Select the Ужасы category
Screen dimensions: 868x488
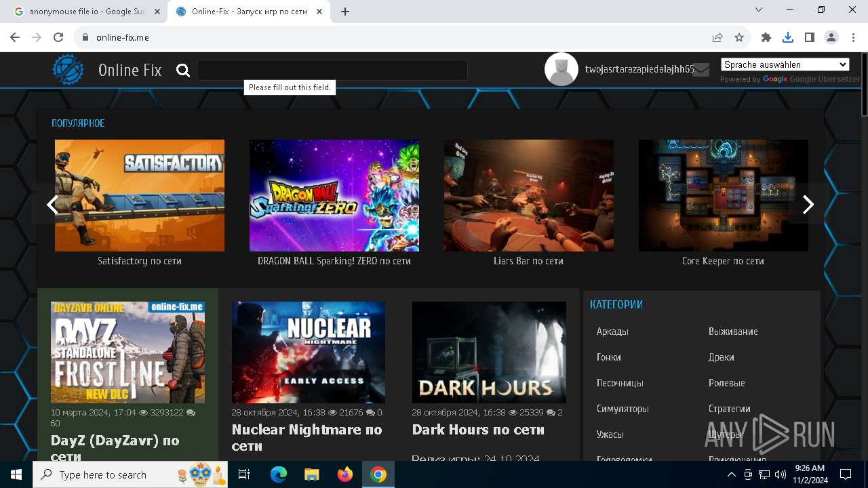coord(610,434)
